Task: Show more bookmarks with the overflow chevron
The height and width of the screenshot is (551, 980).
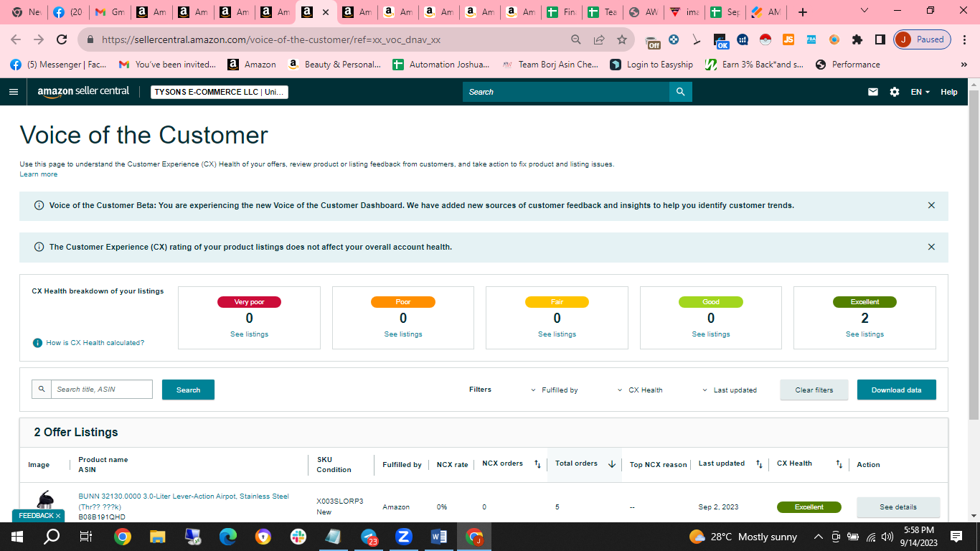Action: coord(963,65)
